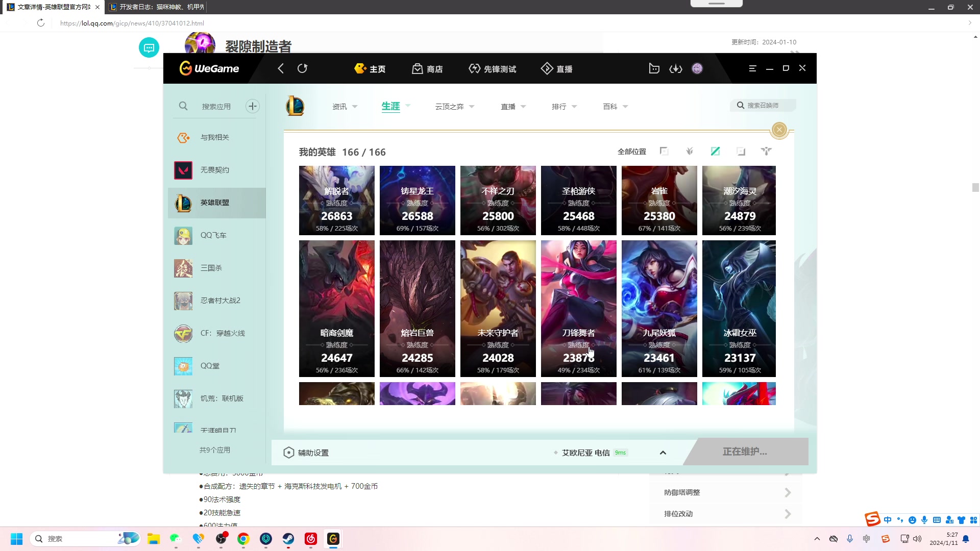Screen dimensions: 980x551
Task: Reload the browser page
Action: [41, 23]
